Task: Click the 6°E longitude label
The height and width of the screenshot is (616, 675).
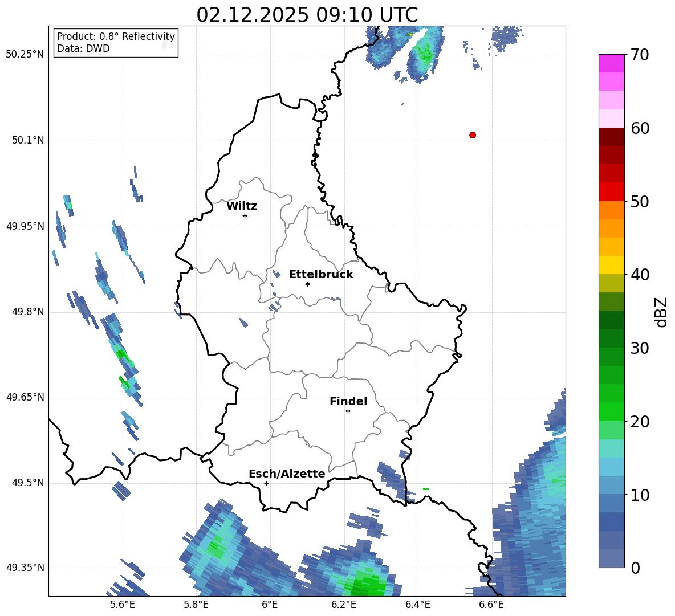Action: tap(270, 605)
